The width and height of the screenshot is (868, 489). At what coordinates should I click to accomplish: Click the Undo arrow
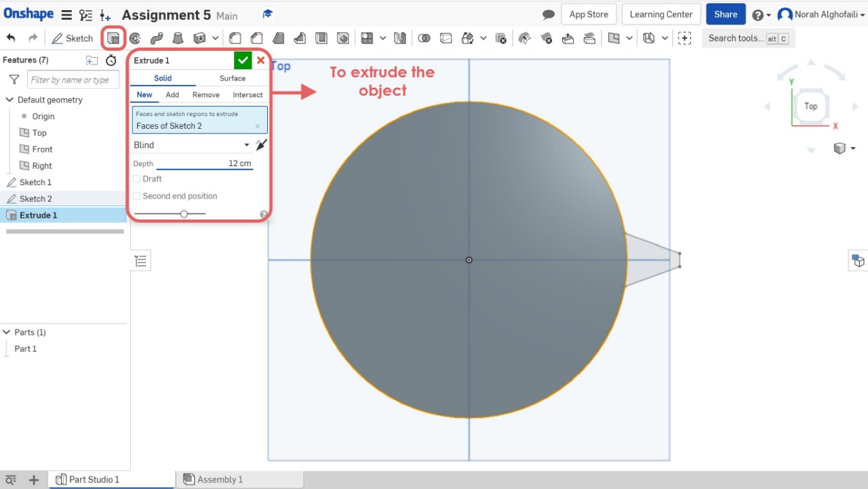click(x=11, y=38)
